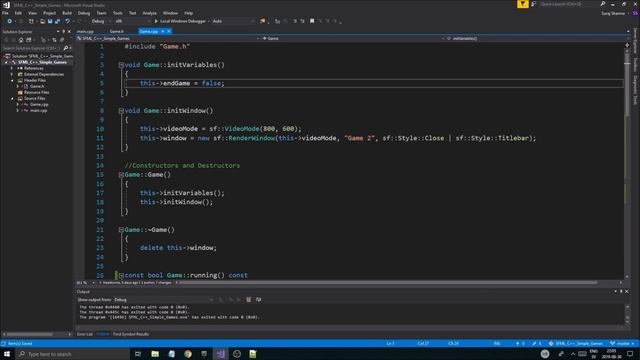The width and height of the screenshot is (640, 360).
Task: Click Clear All icon in Output toolbar
Action: pyautogui.click(x=249, y=300)
